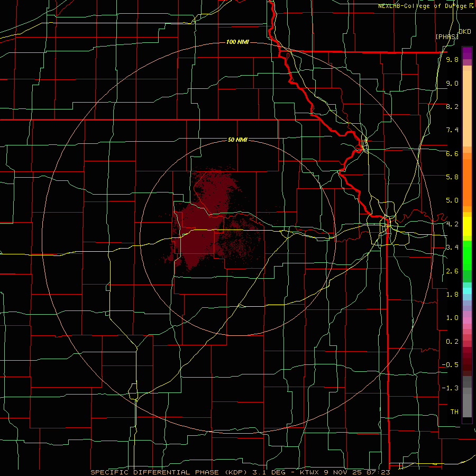476x476 pixels.
Task: Click the 8.2 color scale value
Action: tap(452, 106)
